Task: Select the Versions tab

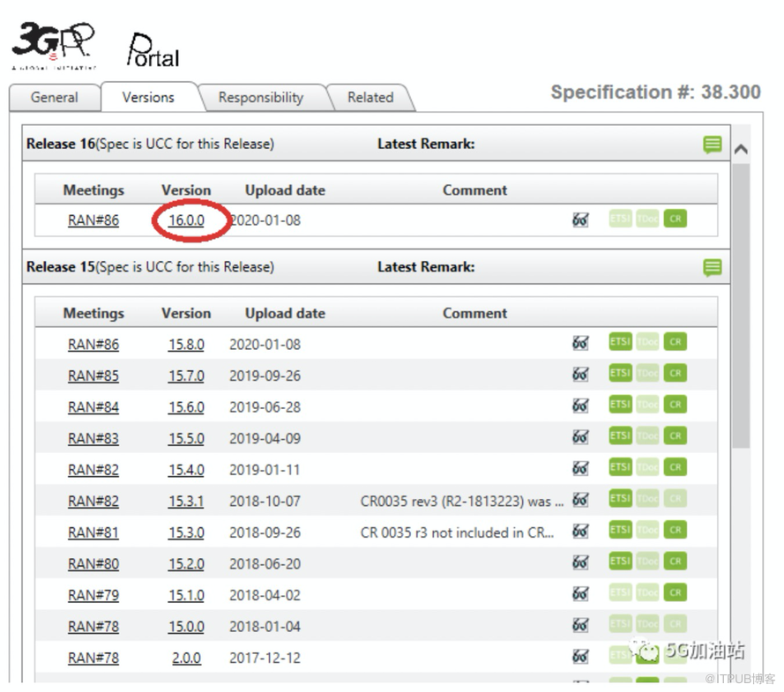Action: point(148,98)
